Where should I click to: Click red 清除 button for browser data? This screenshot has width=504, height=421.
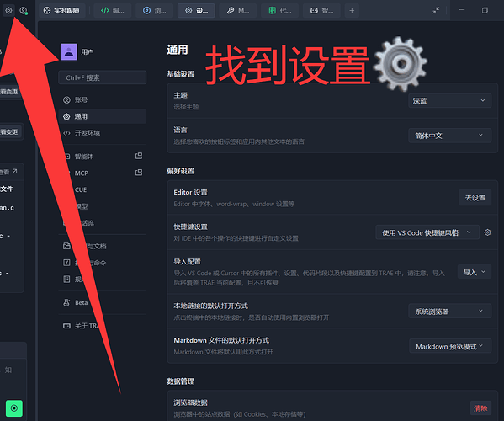click(480, 408)
